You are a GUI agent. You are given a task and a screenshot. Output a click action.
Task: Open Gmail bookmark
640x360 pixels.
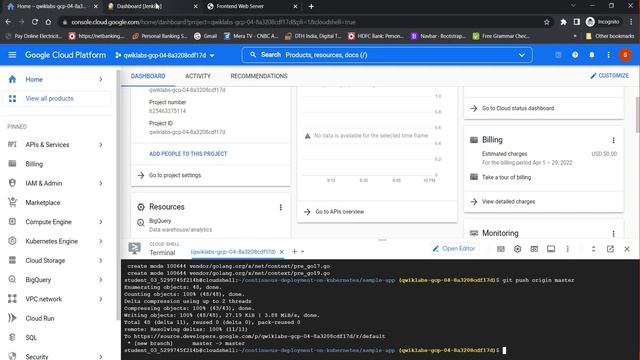pos(206,36)
